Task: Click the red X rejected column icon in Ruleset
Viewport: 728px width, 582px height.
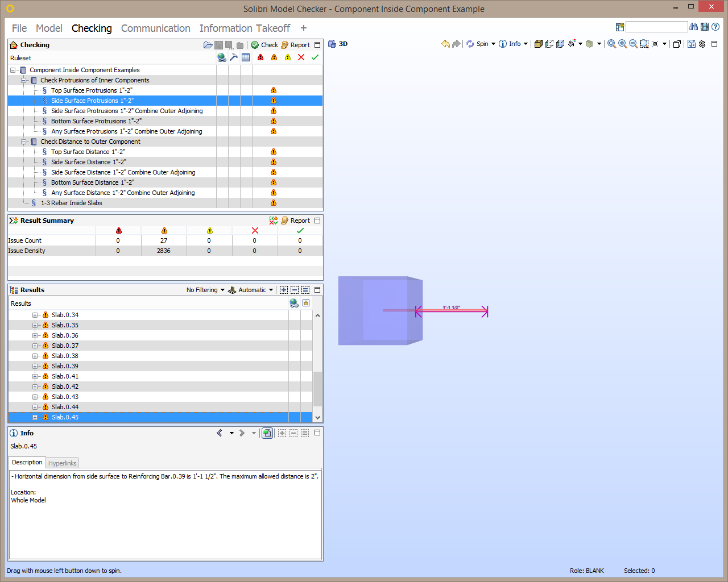Action: click(x=301, y=57)
